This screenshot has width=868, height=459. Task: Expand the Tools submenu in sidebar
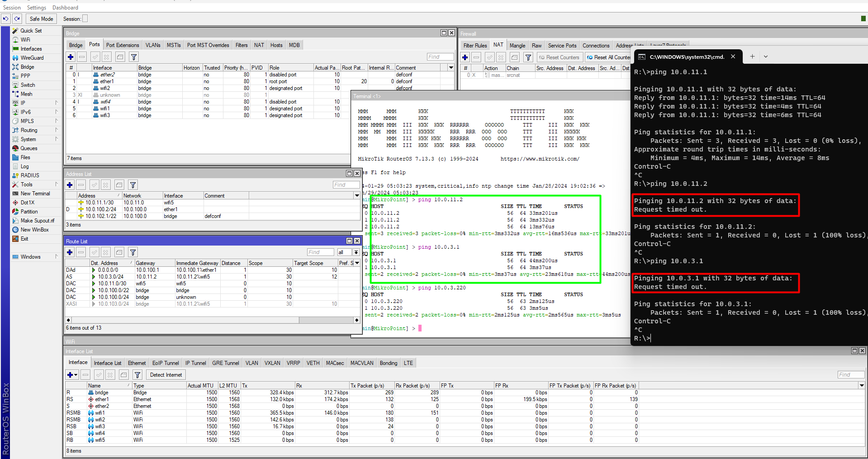[x=57, y=185]
